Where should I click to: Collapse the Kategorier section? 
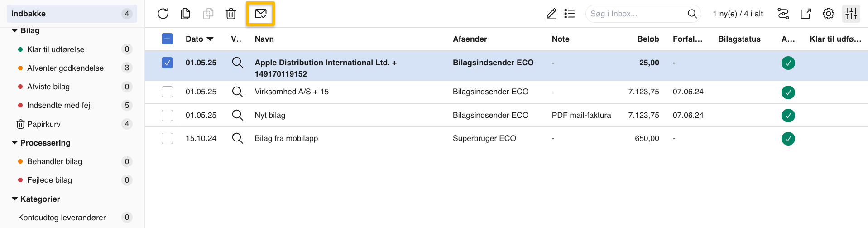15,199
